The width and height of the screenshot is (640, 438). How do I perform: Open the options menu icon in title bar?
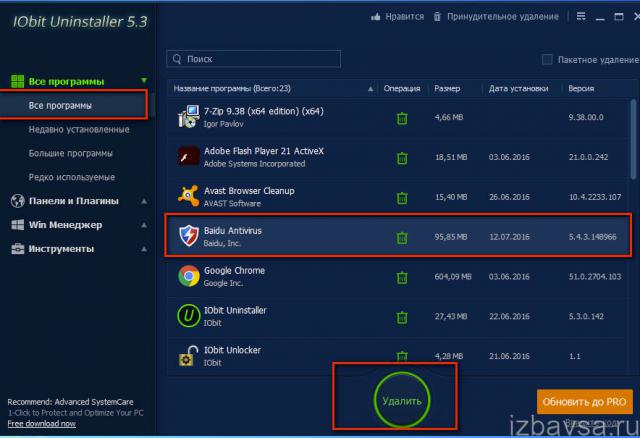point(581,16)
